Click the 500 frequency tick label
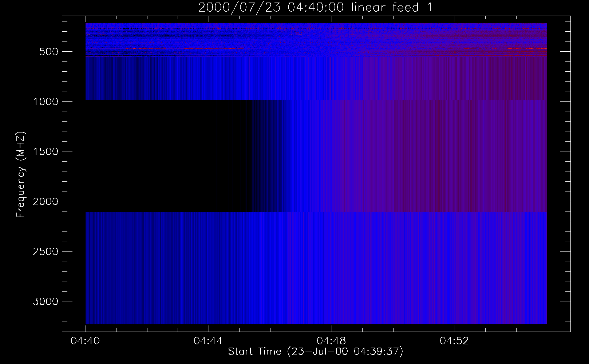 [x=49, y=52]
